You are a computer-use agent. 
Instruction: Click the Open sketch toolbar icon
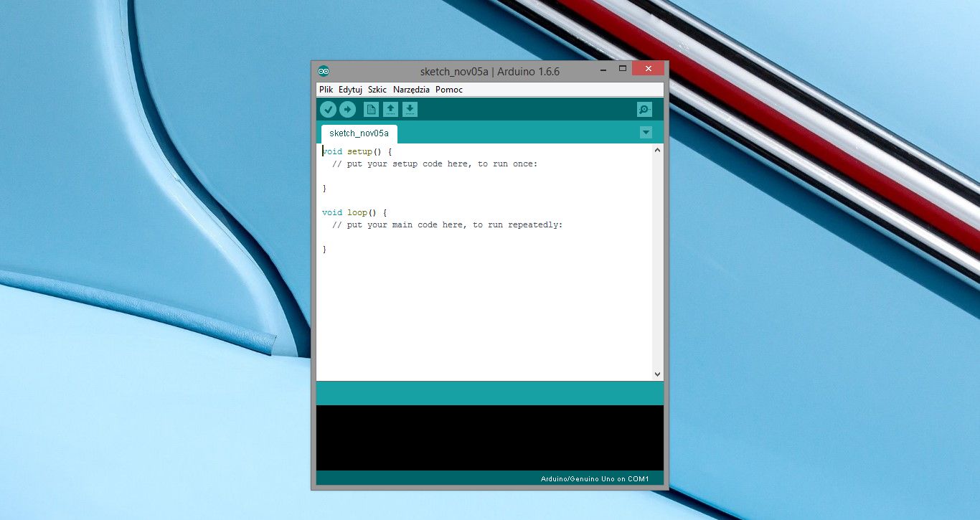click(390, 109)
